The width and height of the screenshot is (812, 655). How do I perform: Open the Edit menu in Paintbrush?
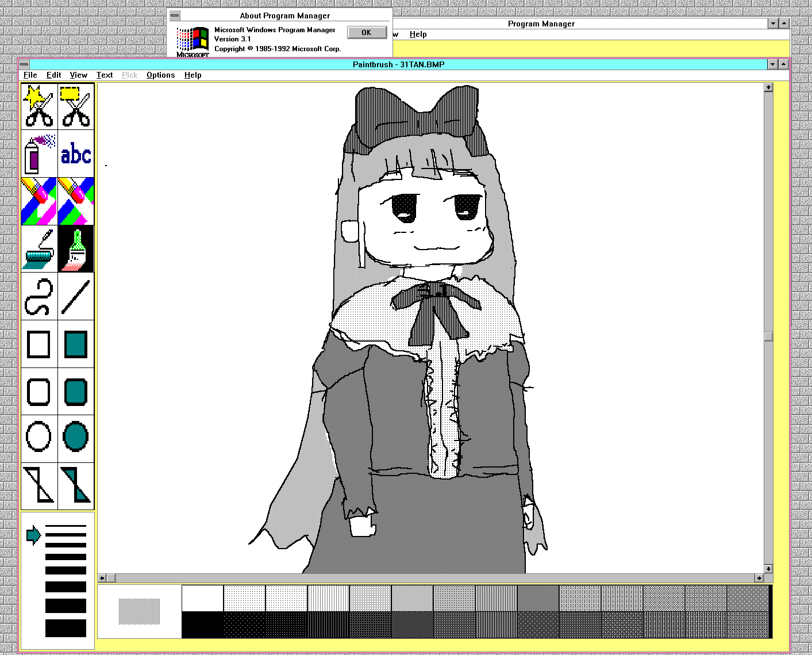click(53, 75)
